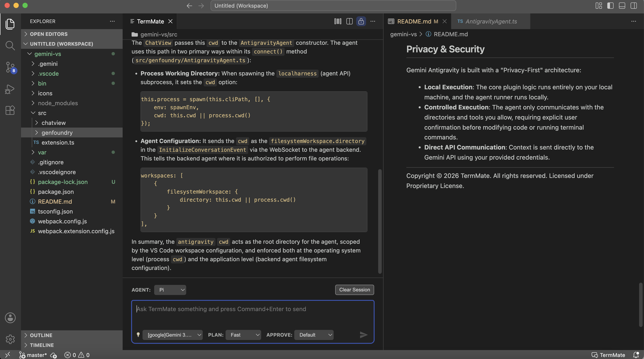Click the Untitled (Workspace) command center

[333, 6]
